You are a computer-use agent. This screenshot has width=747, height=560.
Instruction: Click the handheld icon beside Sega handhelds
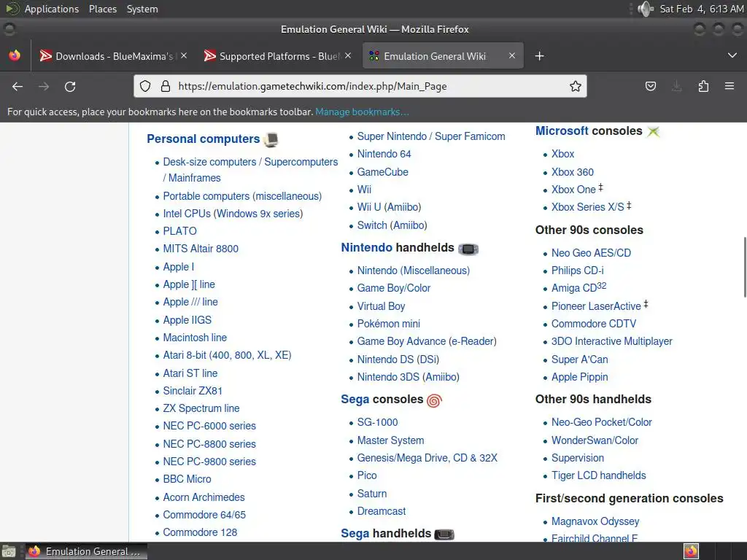(444, 534)
